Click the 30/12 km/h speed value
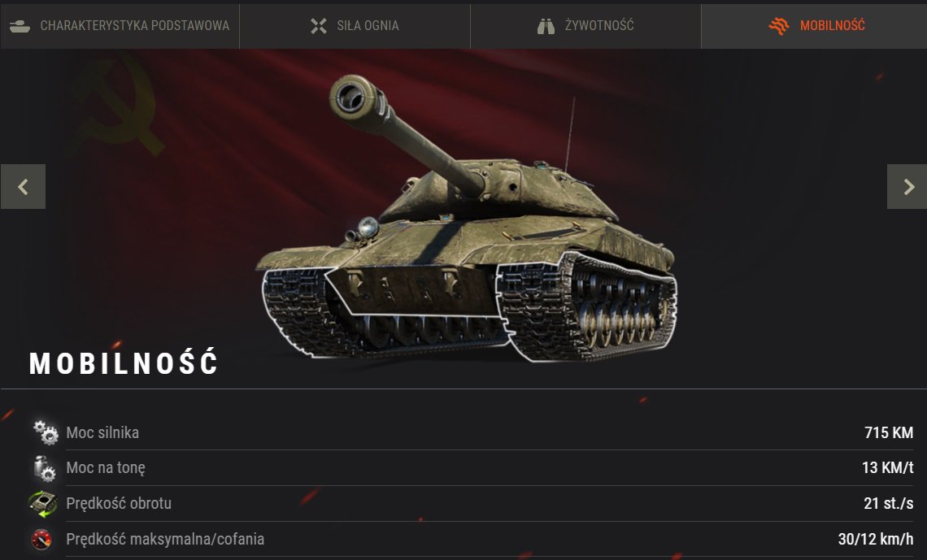The width and height of the screenshot is (927, 560). tap(876, 539)
